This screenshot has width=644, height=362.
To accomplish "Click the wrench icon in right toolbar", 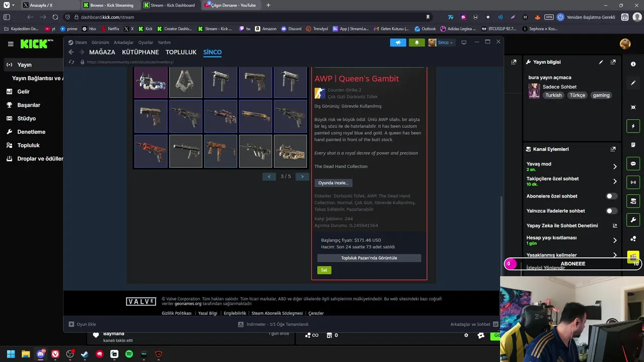I will [x=633, y=220].
